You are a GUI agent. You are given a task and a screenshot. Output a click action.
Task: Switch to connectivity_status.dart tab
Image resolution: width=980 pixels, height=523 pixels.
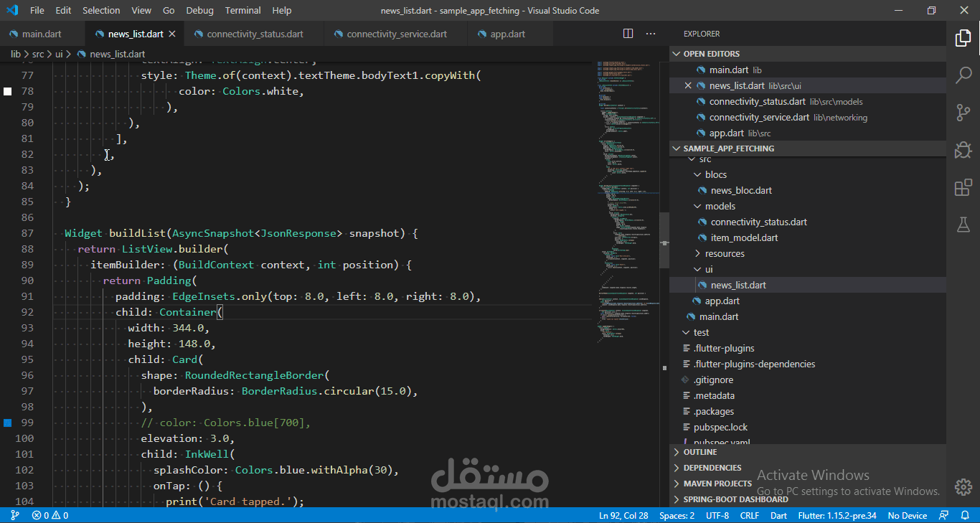(x=255, y=34)
